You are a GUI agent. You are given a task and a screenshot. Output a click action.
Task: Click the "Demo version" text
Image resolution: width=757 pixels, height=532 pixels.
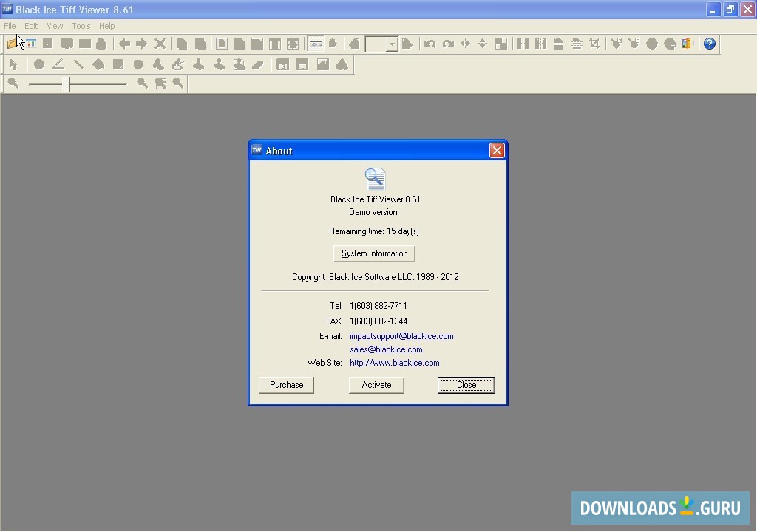(x=373, y=212)
